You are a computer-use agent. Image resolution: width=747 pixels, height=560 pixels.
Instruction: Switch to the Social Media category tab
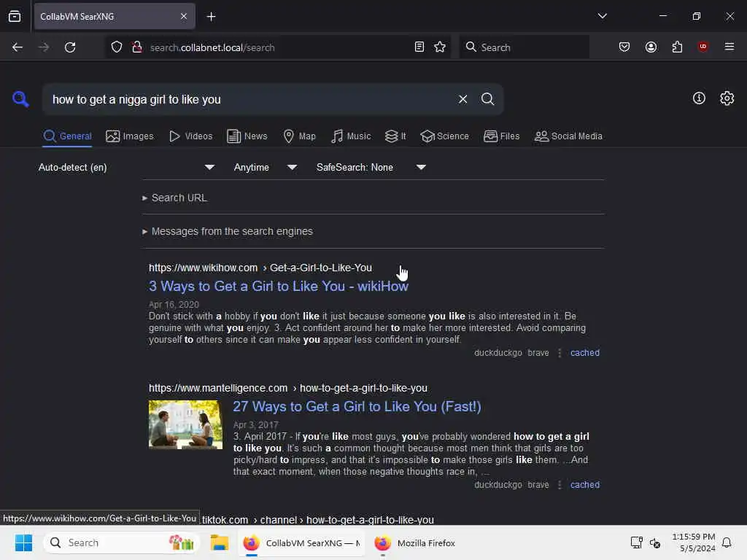coord(568,136)
